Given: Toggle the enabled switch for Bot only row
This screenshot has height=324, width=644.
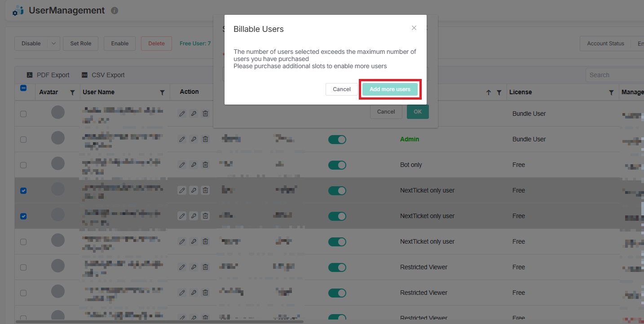Looking at the screenshot, I should (337, 165).
